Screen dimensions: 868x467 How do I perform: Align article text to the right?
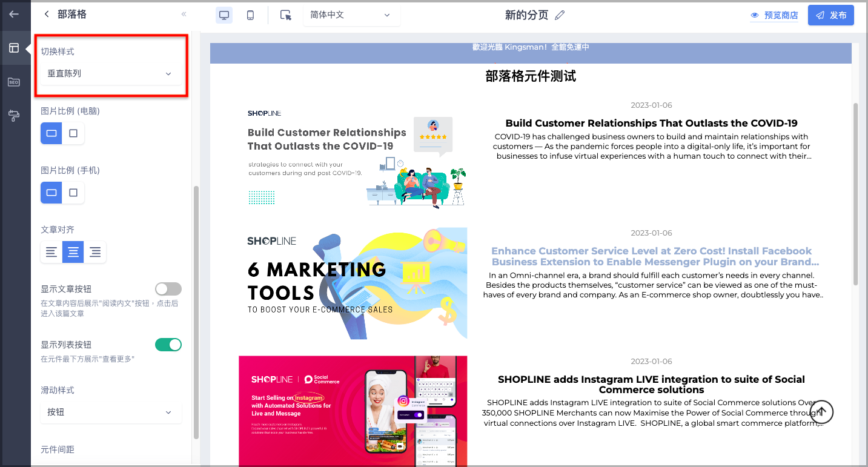point(95,252)
